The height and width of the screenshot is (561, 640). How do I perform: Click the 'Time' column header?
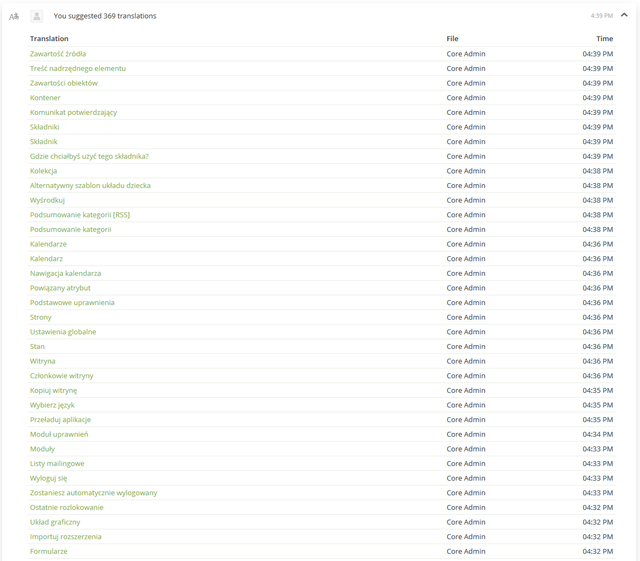click(604, 39)
